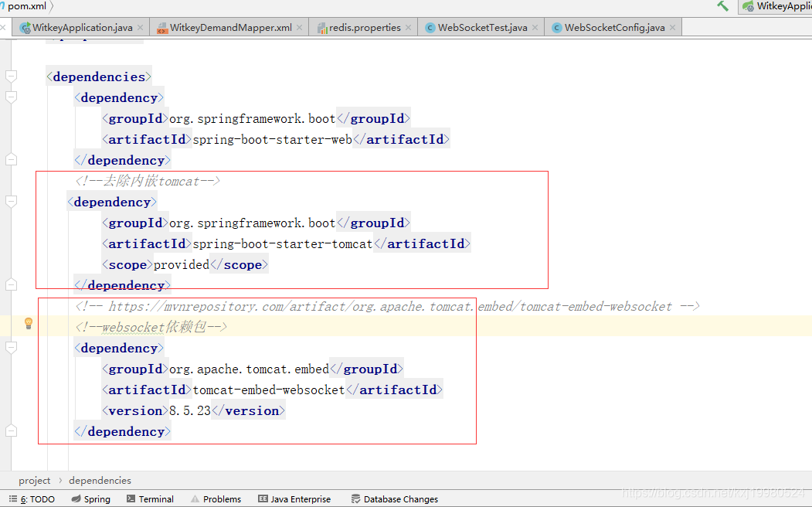The height and width of the screenshot is (507, 812).
Task: Collapse the tomcat-embed-websocket dependency fold marker
Action: click(11, 348)
